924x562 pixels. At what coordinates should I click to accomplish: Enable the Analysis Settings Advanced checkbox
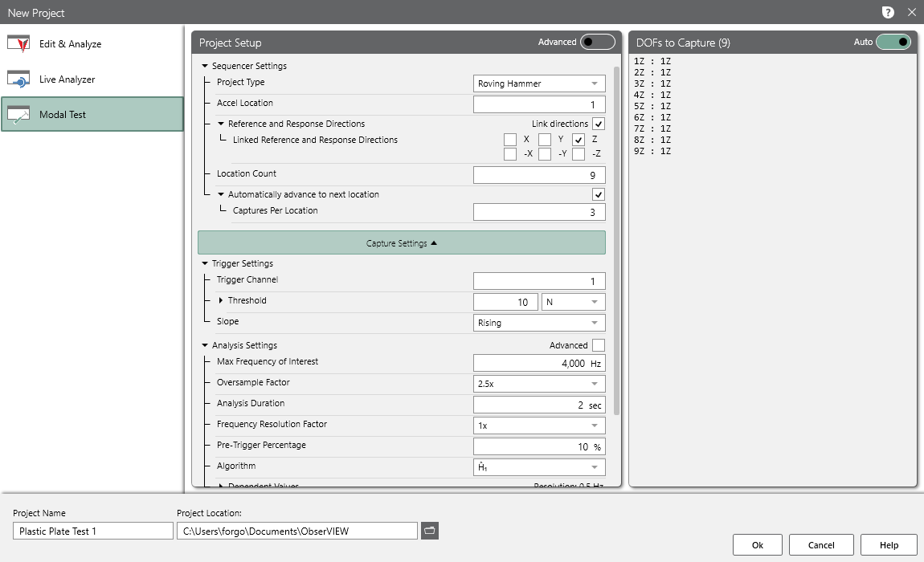(x=598, y=345)
